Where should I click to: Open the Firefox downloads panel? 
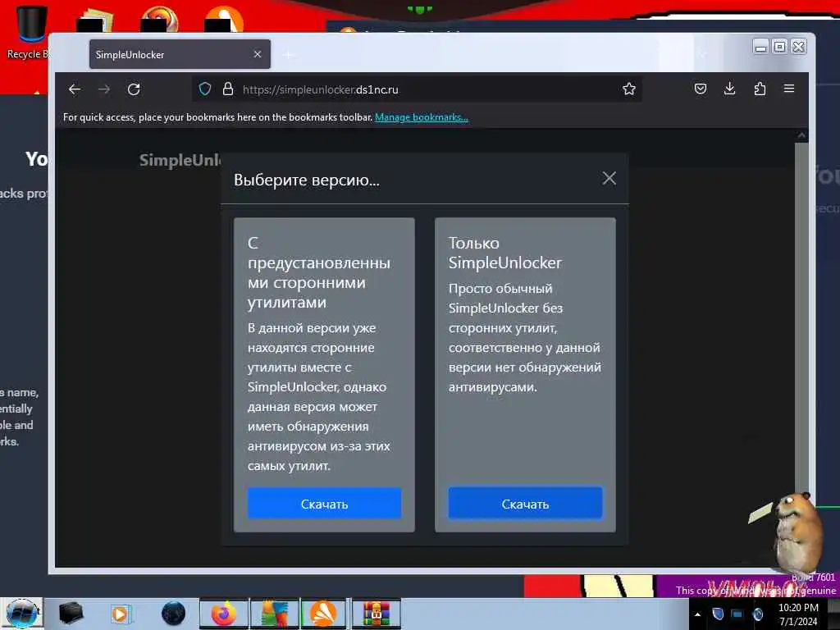click(x=729, y=89)
